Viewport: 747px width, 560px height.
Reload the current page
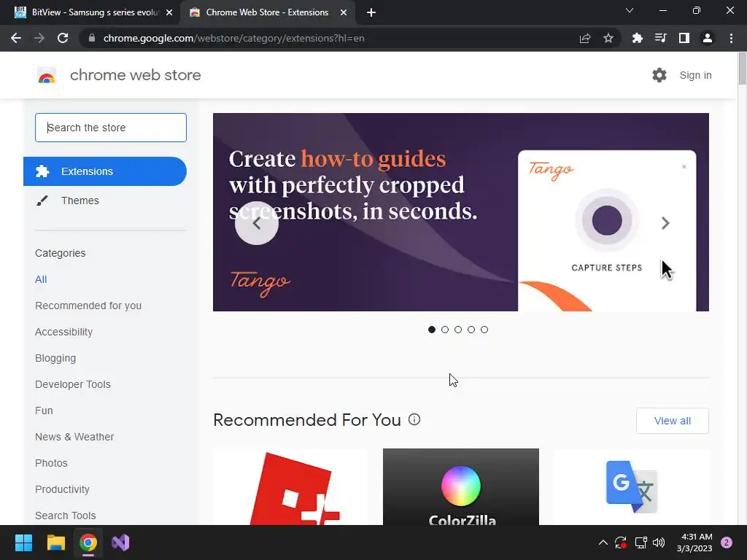pos(63,38)
